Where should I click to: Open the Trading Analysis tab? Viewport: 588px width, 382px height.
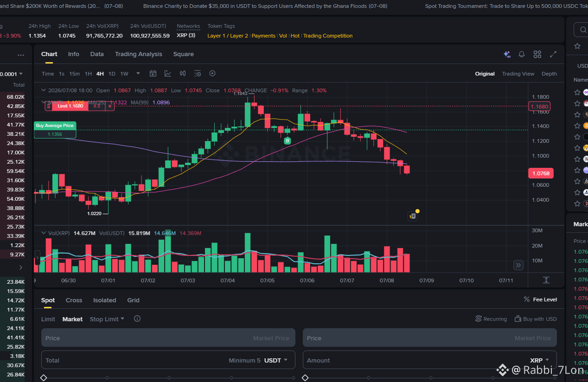pos(139,54)
